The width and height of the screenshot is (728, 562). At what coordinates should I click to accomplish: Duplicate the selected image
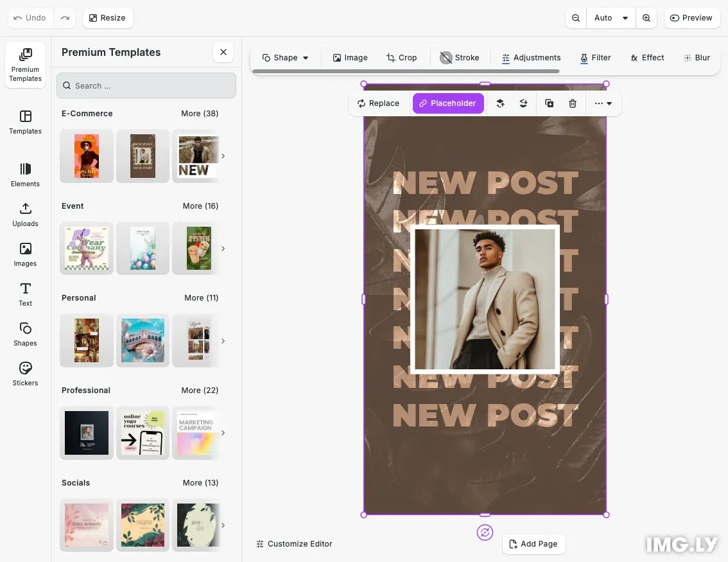click(x=550, y=103)
